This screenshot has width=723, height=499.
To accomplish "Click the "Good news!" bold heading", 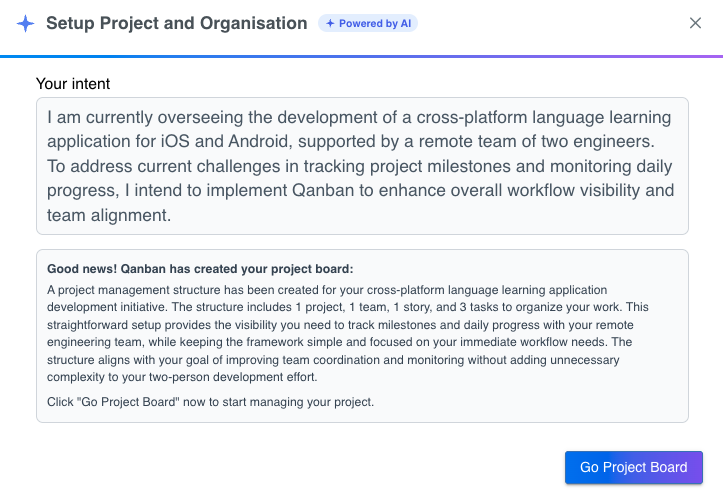I will coord(200,269).
